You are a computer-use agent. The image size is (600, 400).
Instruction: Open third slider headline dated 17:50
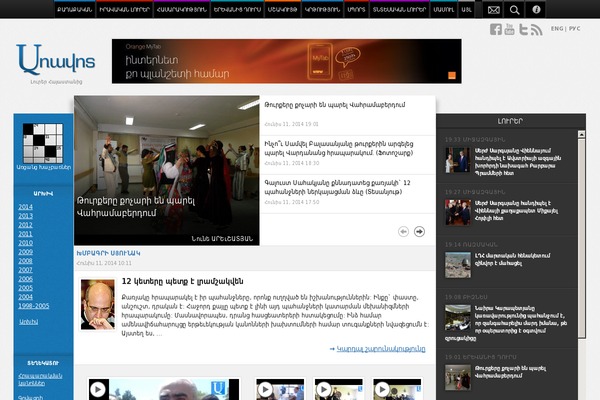click(338, 187)
